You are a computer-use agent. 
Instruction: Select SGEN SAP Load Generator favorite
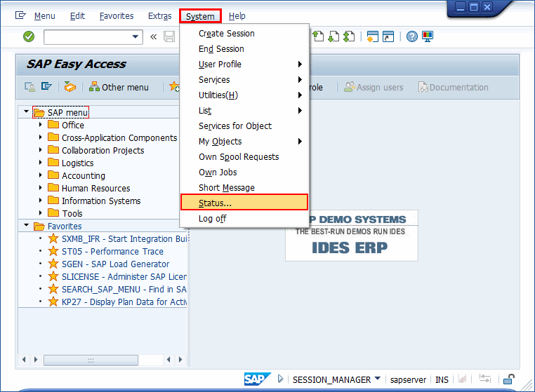(109, 264)
